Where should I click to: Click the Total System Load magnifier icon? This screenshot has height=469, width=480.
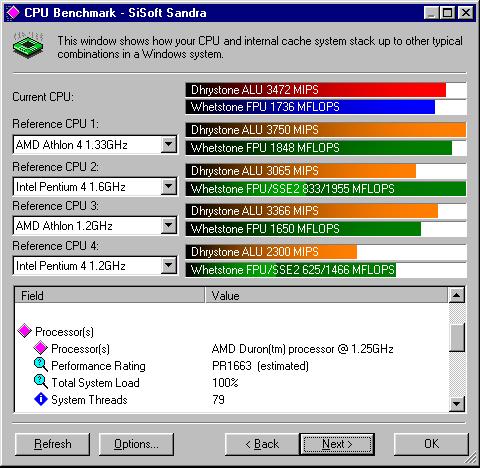pos(41,382)
